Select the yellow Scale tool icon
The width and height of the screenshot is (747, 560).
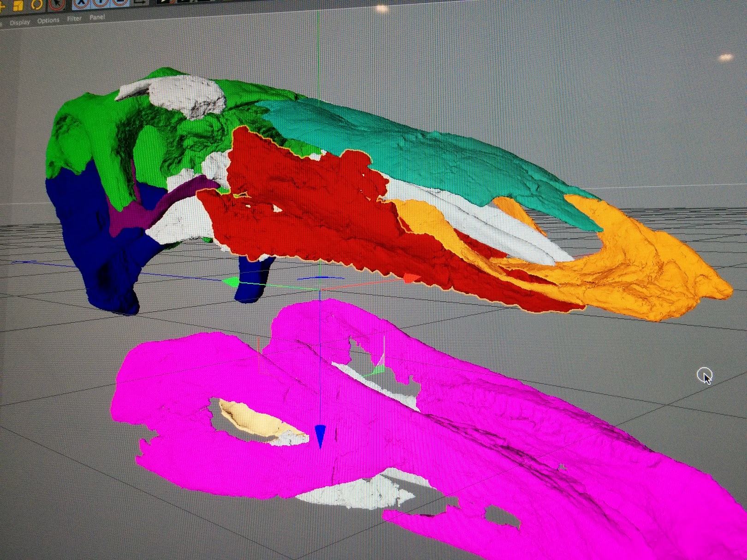18,5
